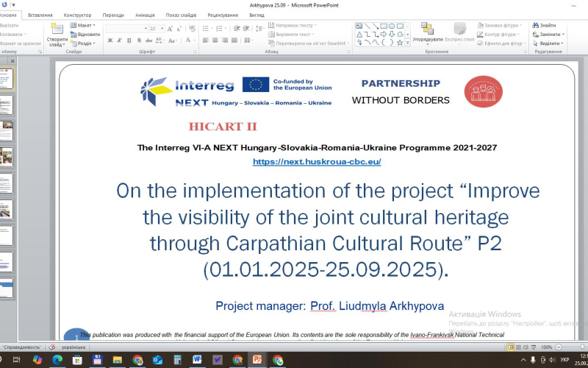Select the first slide thumbnail in the panel
Screen dimensions: 588x368
pyautogui.click(x=6, y=76)
